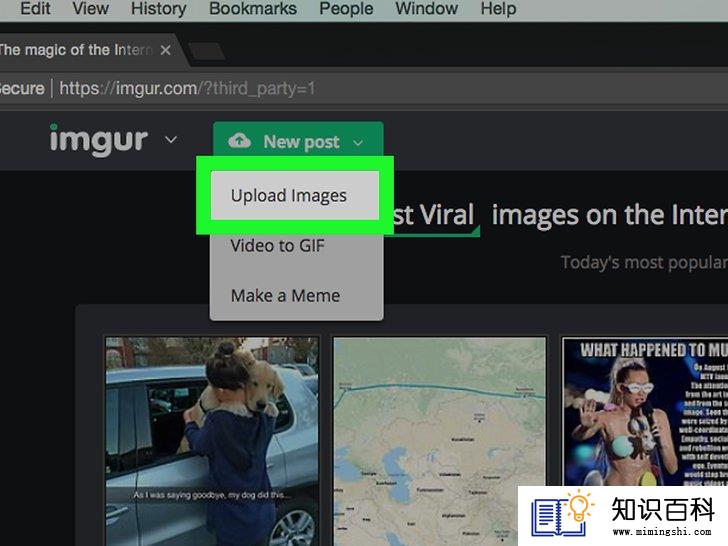Open the Help menu
The width and height of the screenshot is (728, 546).
coord(498,8)
